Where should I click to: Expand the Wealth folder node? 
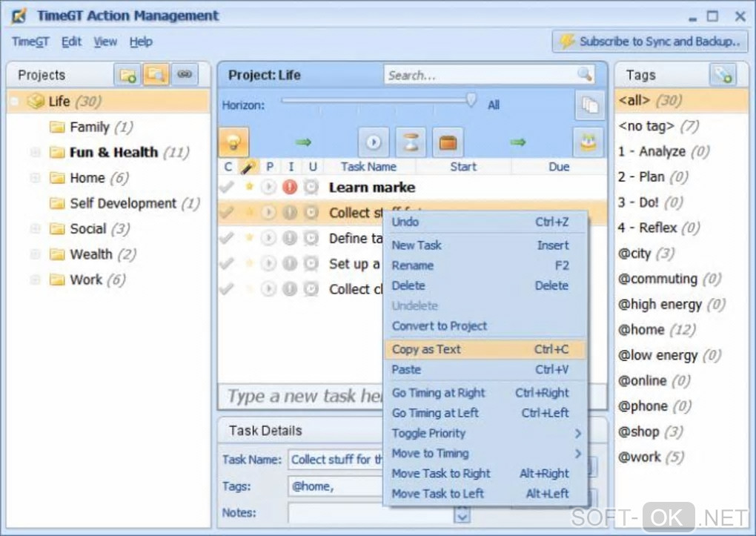[x=35, y=254]
